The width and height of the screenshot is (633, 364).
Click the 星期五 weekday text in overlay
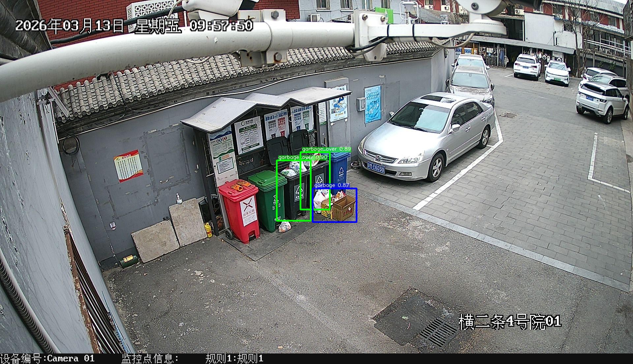pos(158,26)
